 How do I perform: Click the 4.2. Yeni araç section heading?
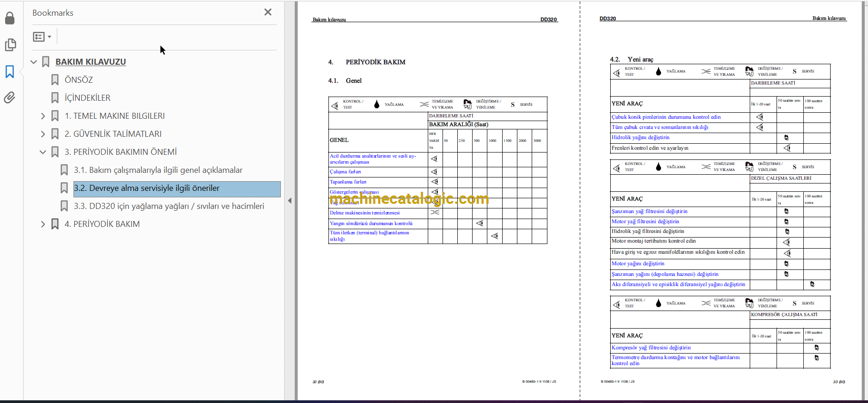pyautogui.click(x=631, y=60)
